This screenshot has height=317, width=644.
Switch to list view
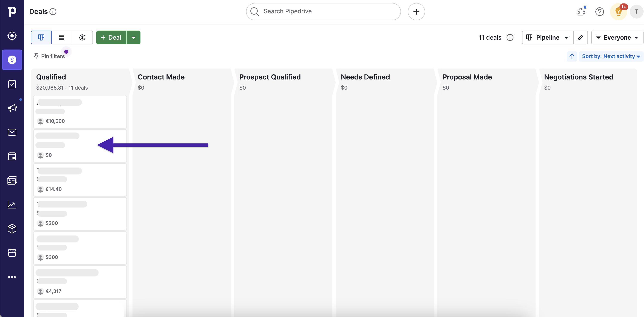pos(62,37)
